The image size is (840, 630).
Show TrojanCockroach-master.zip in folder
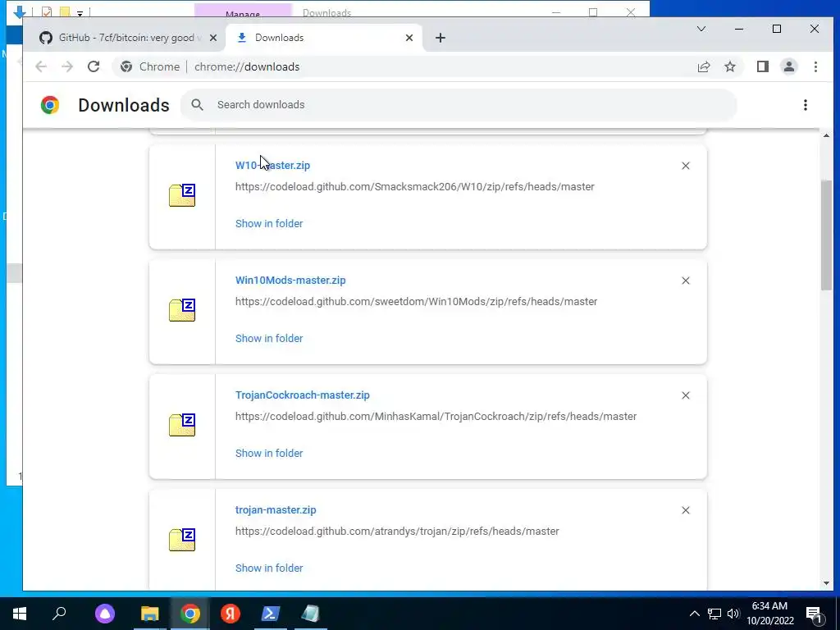[269, 453]
